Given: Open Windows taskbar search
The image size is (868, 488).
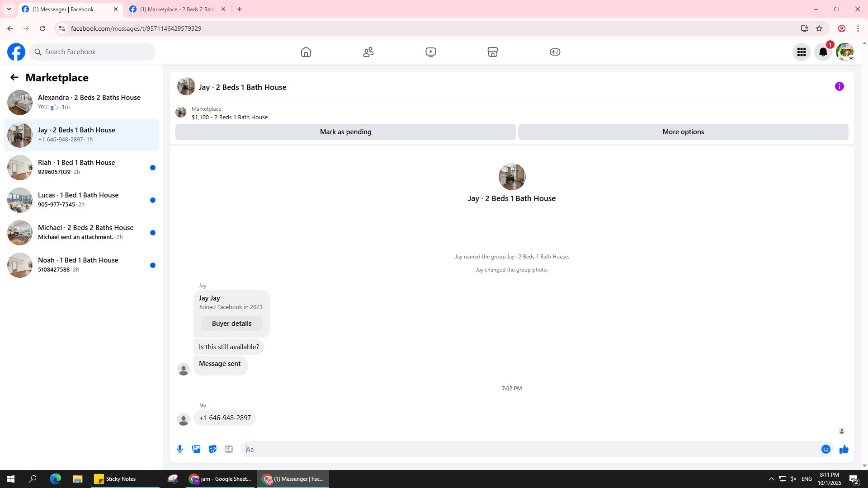Looking at the screenshot, I should pyautogui.click(x=33, y=479).
